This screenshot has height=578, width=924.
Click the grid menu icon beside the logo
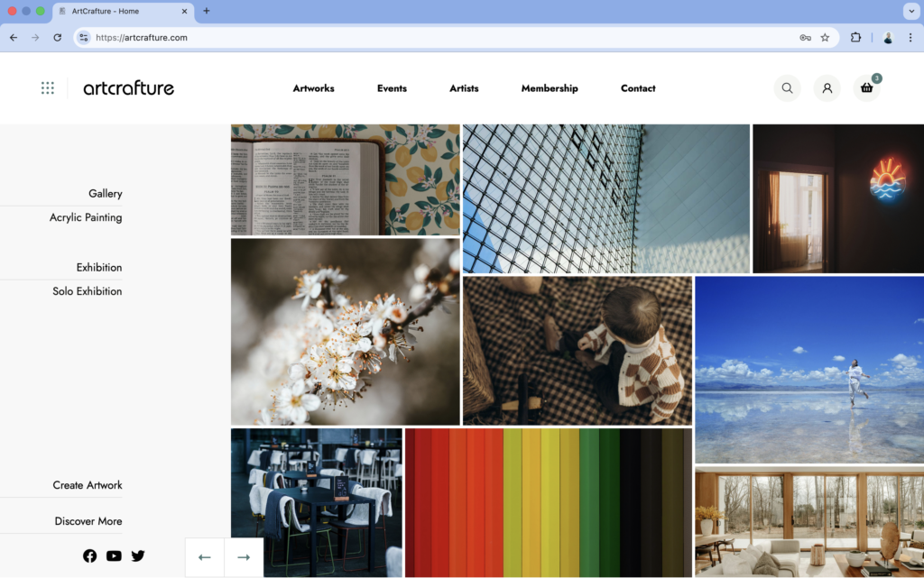point(47,87)
